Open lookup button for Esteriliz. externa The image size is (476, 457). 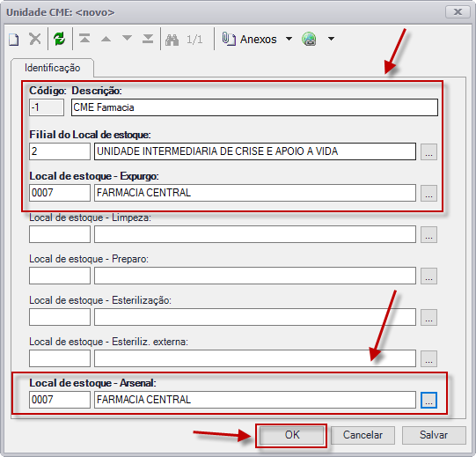point(428,358)
